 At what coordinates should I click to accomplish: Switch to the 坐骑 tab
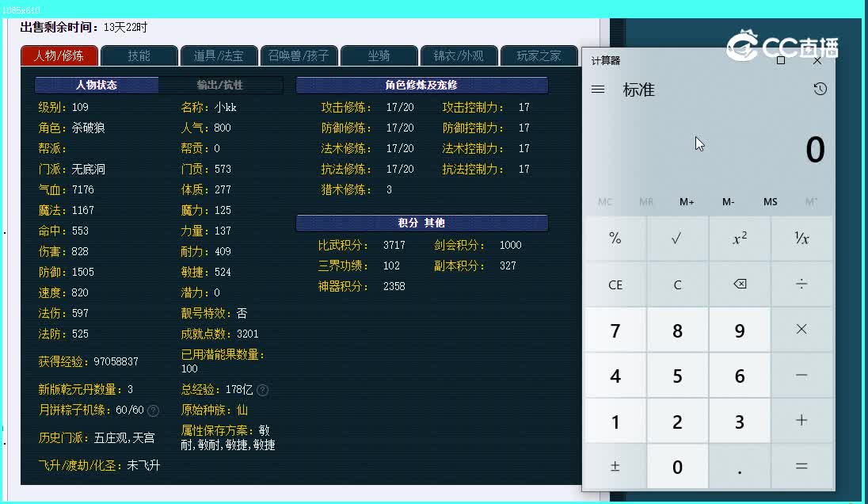(379, 55)
